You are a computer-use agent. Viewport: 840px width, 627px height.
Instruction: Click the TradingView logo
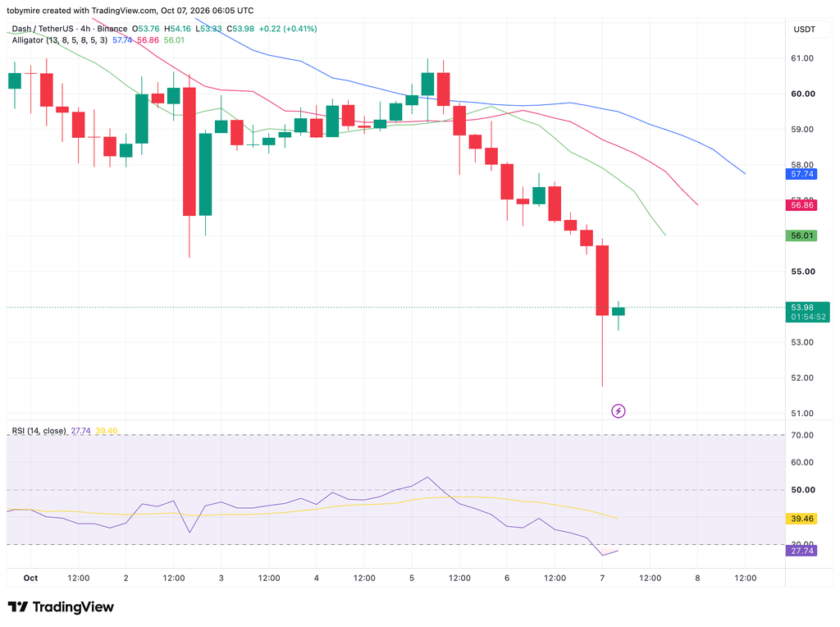point(61,606)
